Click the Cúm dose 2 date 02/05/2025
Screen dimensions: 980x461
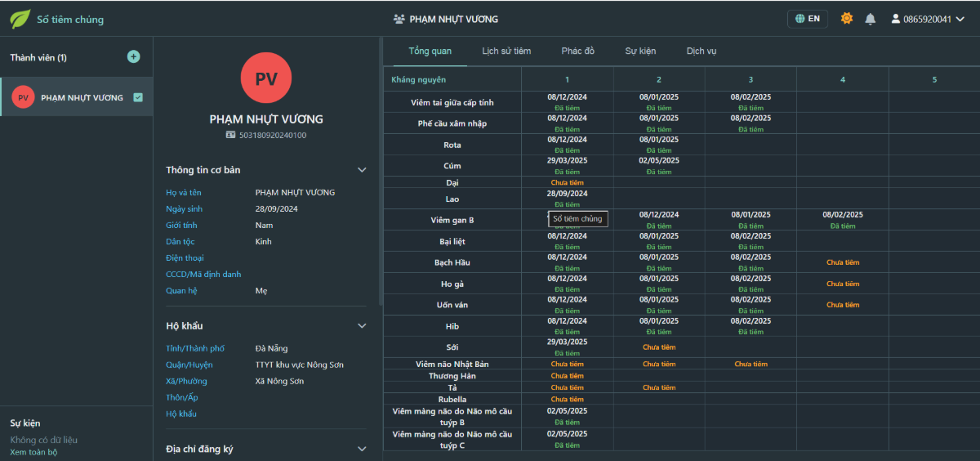(x=659, y=160)
